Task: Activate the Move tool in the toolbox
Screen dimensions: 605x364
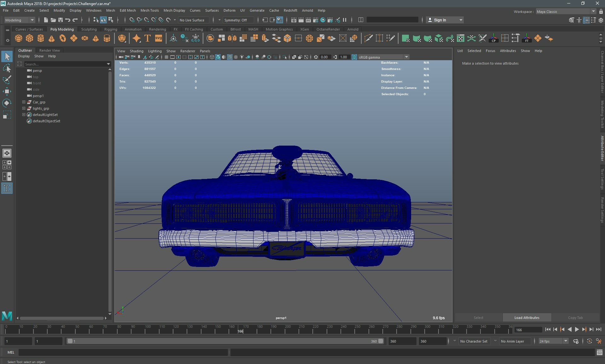Action: point(7,91)
